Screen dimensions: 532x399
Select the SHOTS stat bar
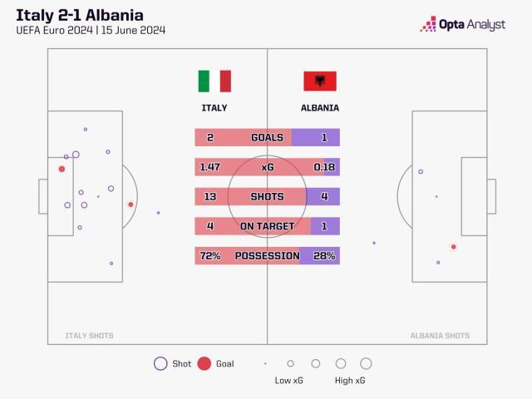pyautogui.click(x=267, y=197)
